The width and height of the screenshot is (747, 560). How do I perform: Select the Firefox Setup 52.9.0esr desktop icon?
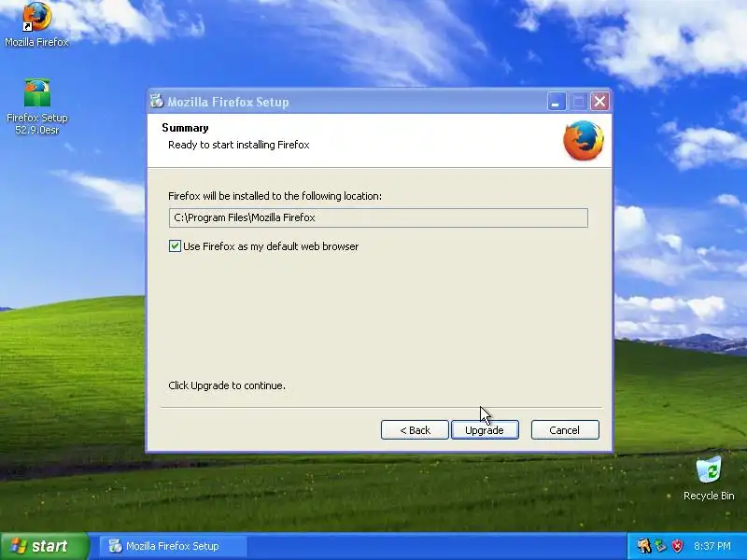pos(36,106)
